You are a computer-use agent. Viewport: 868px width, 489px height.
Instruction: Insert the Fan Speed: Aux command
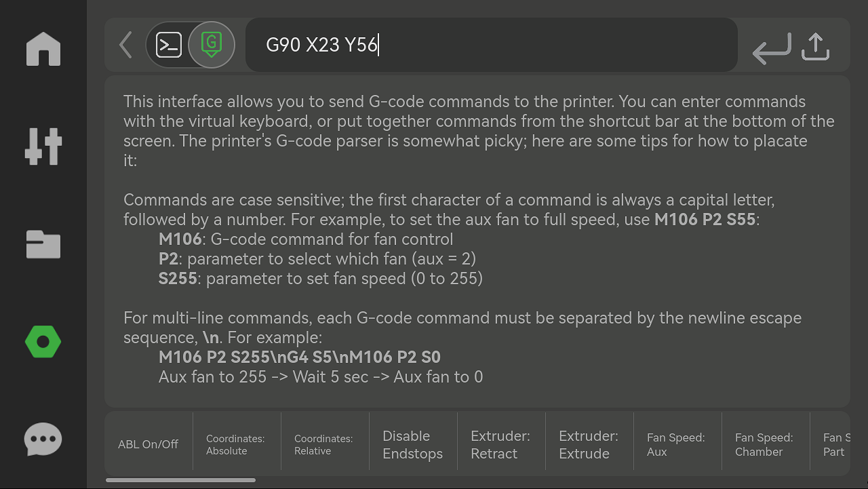677,444
